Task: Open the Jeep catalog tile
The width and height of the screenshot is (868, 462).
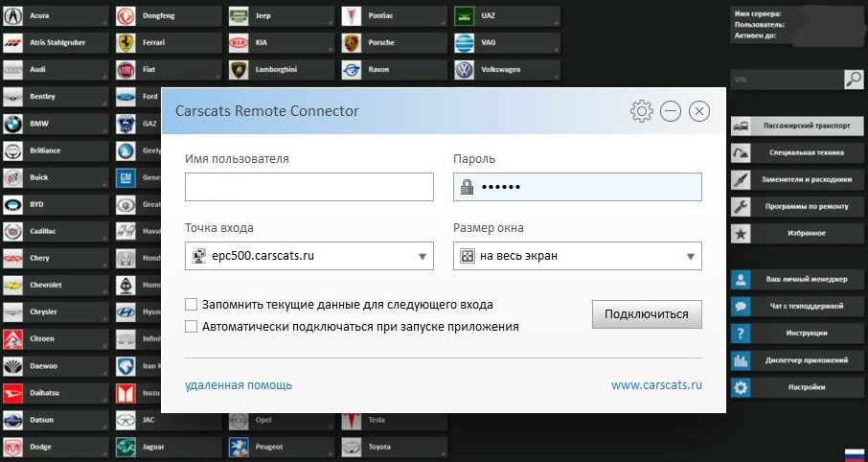Action: pyautogui.click(x=282, y=16)
